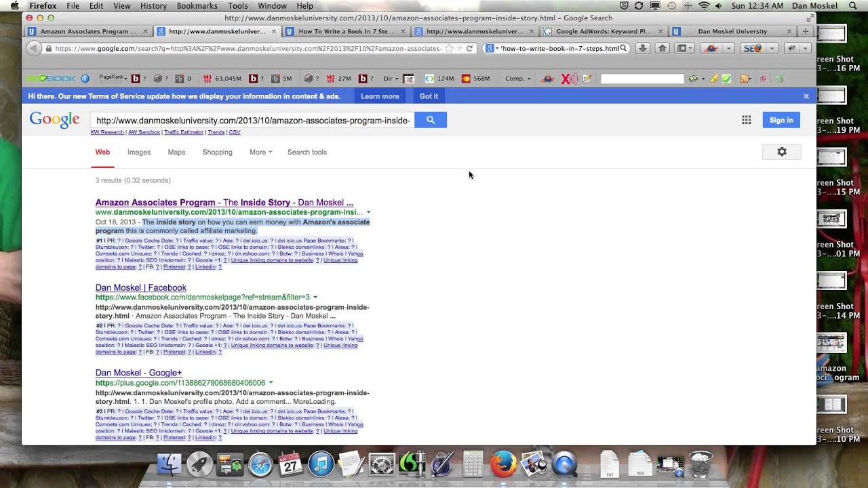The width and height of the screenshot is (868, 488).
Task: Reload the page with the refresh icon
Action: (x=469, y=49)
